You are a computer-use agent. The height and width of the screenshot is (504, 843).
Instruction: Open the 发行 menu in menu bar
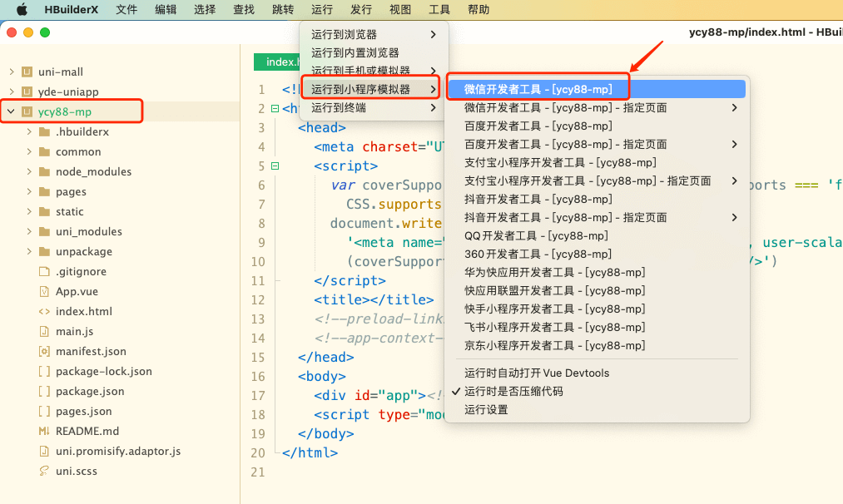point(361,9)
